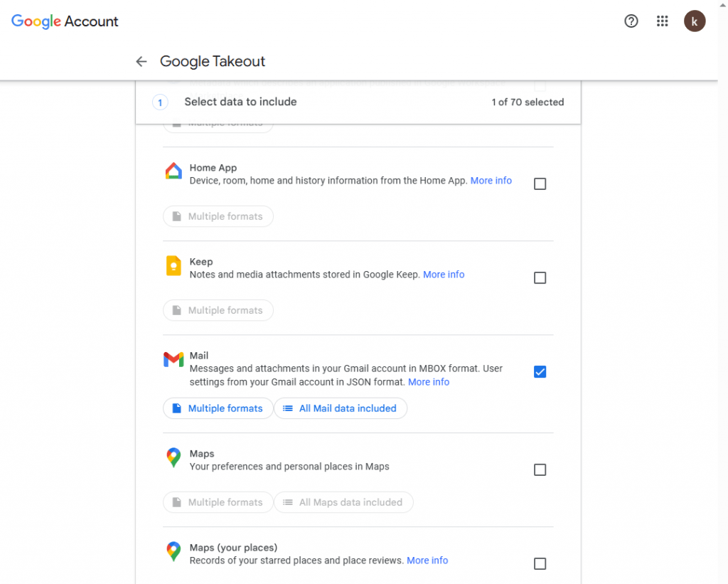This screenshot has width=728, height=584.
Task: Open More info link for Home App
Action: [x=491, y=181]
